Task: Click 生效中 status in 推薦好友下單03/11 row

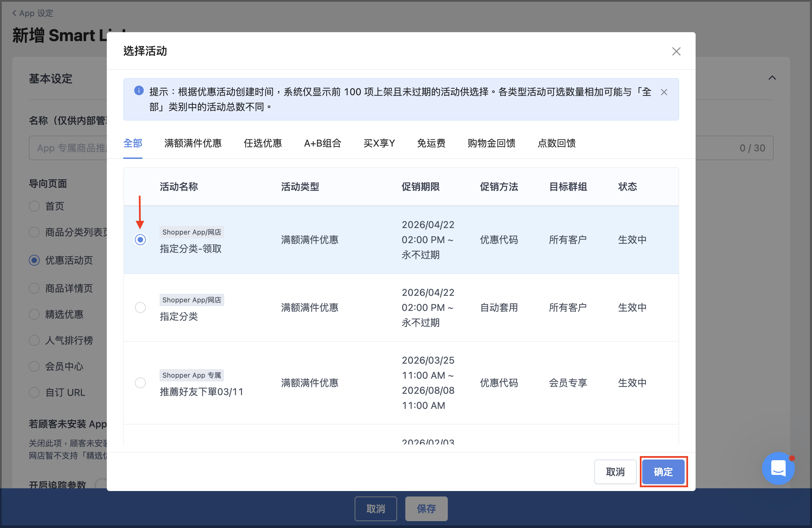Action: 632,382
